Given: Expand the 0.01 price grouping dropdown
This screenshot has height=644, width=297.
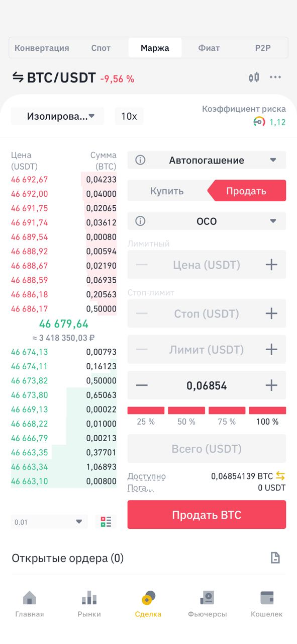Looking at the screenshot, I should point(49,522).
